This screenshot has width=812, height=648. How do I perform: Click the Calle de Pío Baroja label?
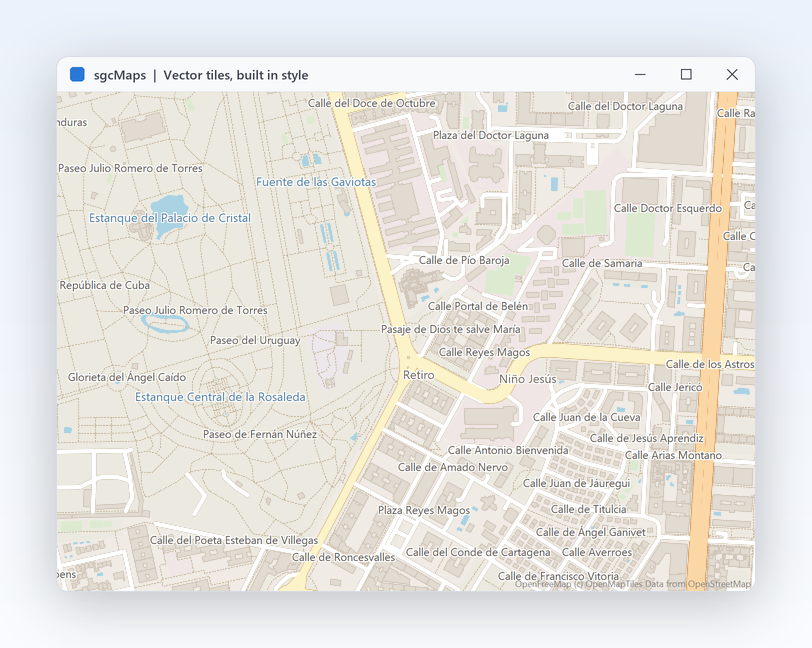click(x=464, y=261)
